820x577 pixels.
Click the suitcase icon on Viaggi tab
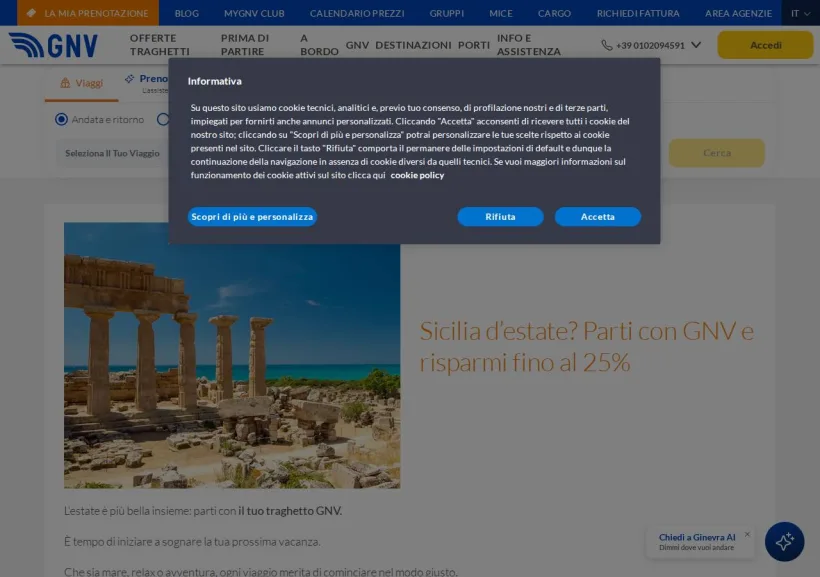pyautogui.click(x=65, y=83)
